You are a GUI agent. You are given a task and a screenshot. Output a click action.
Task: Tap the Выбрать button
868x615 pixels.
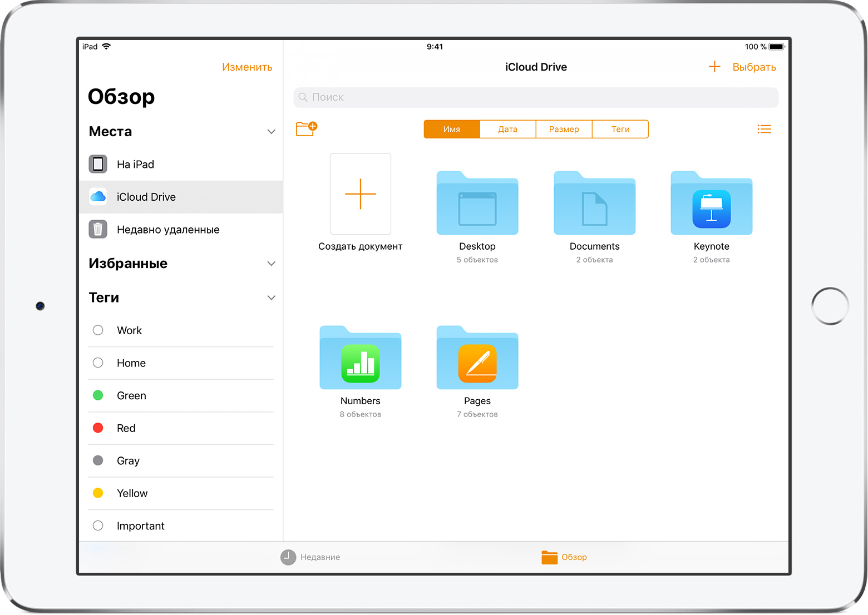(754, 67)
